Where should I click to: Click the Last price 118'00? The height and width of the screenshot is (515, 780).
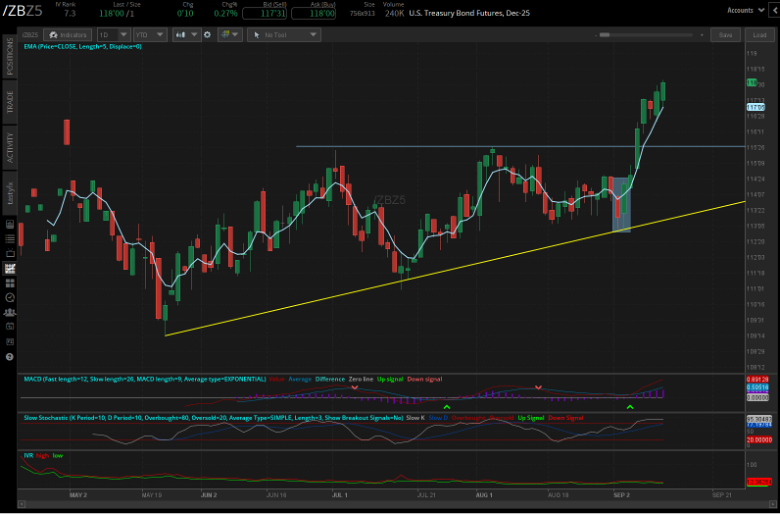pos(111,13)
